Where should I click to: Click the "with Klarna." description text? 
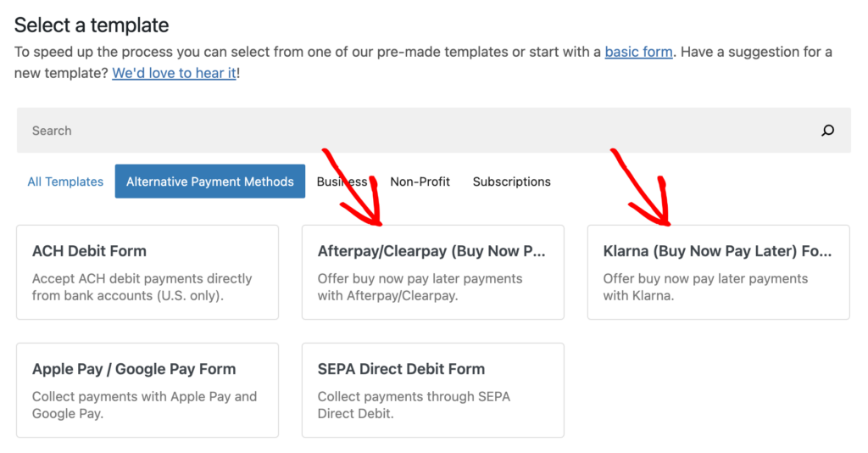[x=638, y=296]
